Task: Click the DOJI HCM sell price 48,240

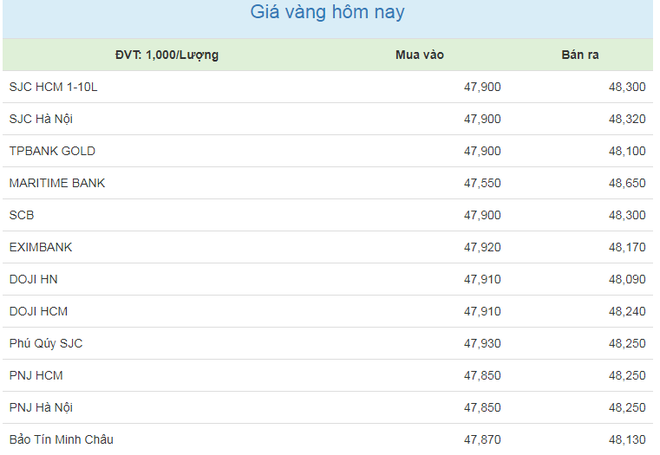Action: coord(627,311)
